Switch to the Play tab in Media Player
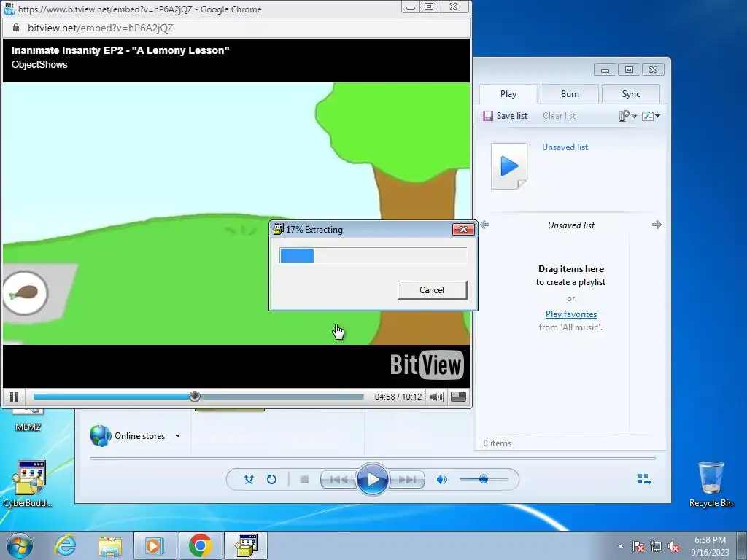This screenshot has width=747, height=560. point(508,94)
